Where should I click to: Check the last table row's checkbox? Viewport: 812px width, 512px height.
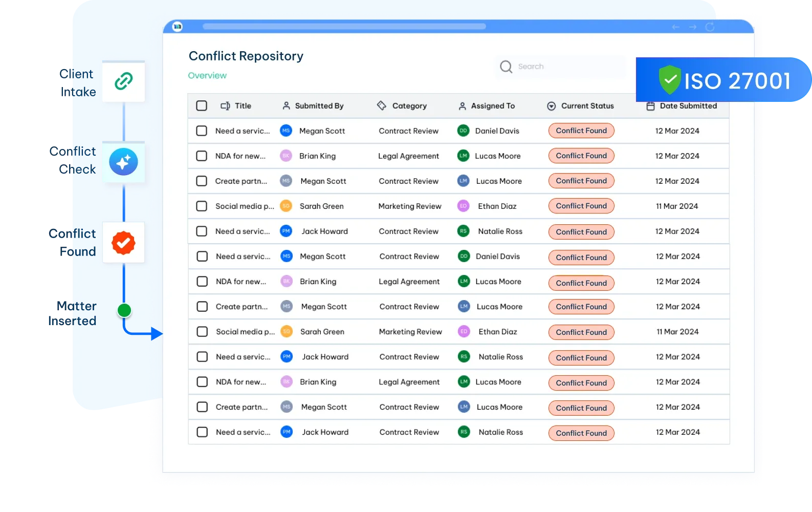coord(202,432)
